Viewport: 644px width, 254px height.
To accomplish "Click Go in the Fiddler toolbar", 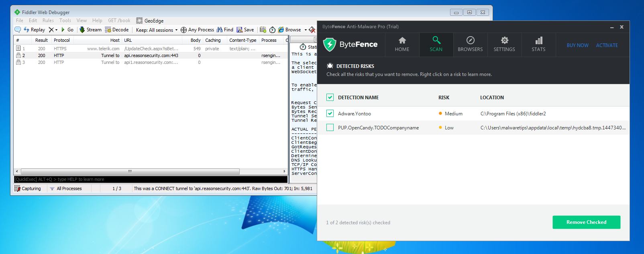I will click(67, 30).
